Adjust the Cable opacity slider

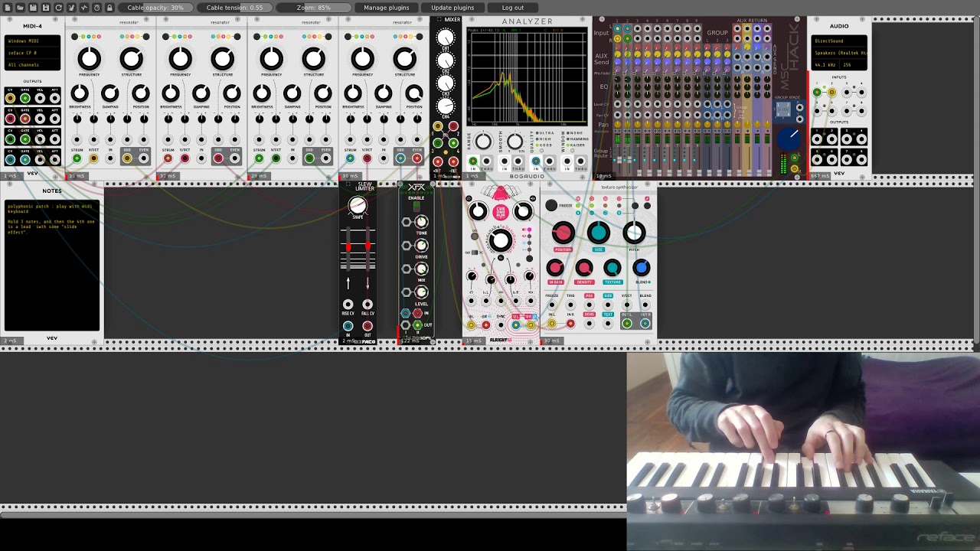155,8
